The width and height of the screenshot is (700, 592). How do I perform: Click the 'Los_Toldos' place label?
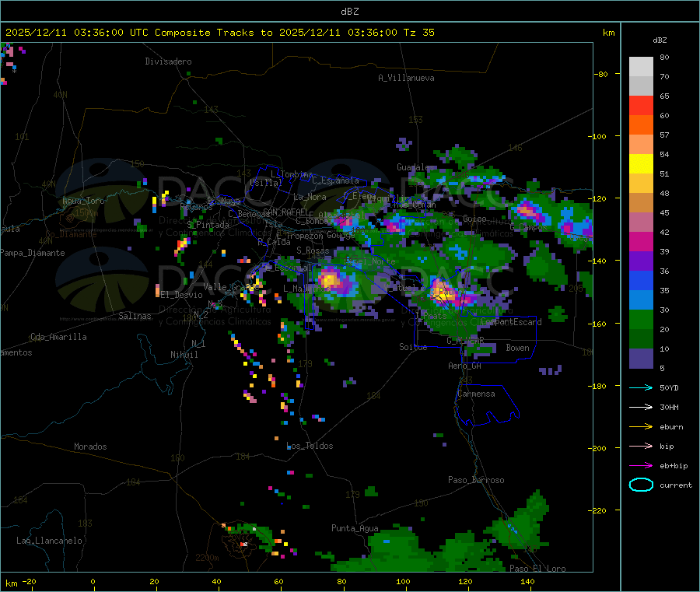[x=310, y=446]
